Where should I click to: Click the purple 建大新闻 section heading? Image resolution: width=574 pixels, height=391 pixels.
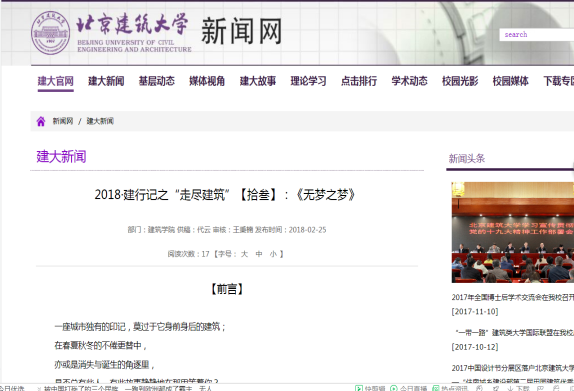point(61,157)
